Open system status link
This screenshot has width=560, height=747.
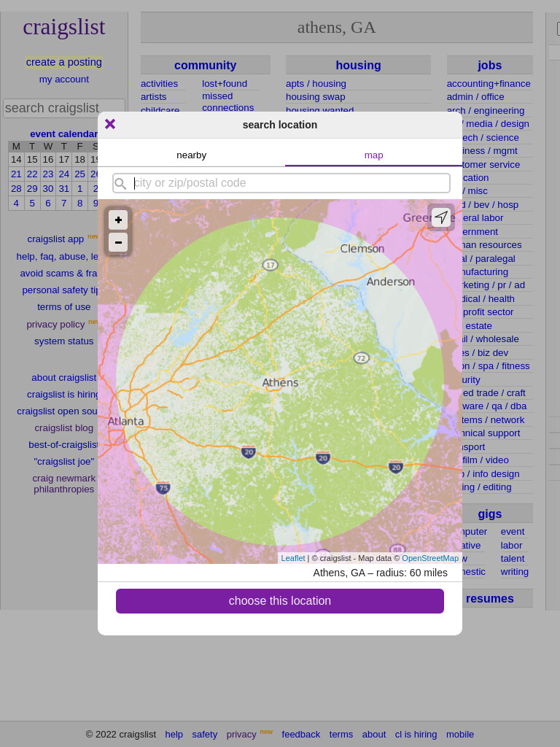tap(64, 341)
